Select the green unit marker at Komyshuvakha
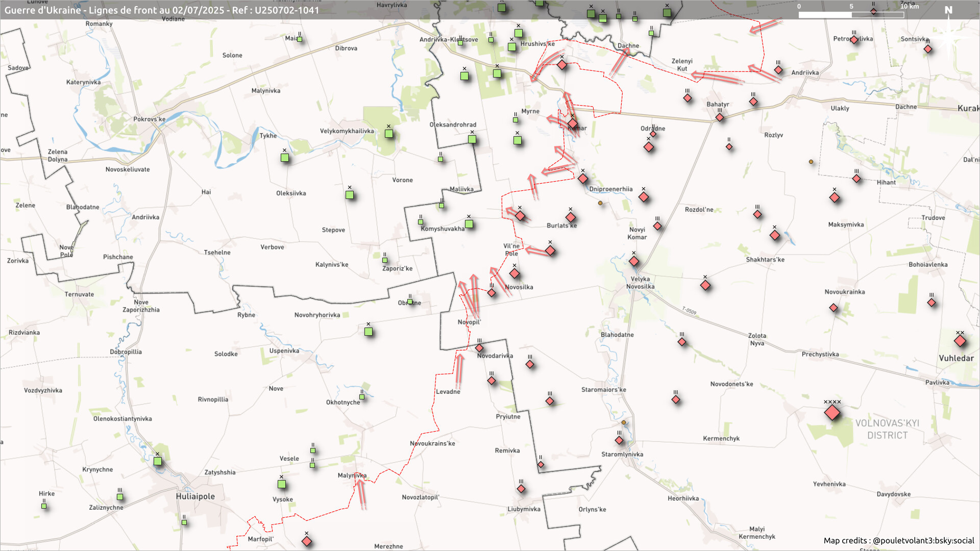The image size is (980, 551). [x=469, y=224]
